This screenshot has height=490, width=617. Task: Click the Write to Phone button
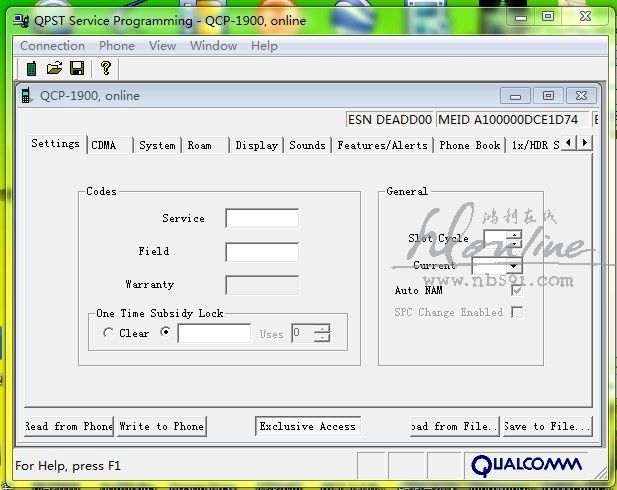162,426
